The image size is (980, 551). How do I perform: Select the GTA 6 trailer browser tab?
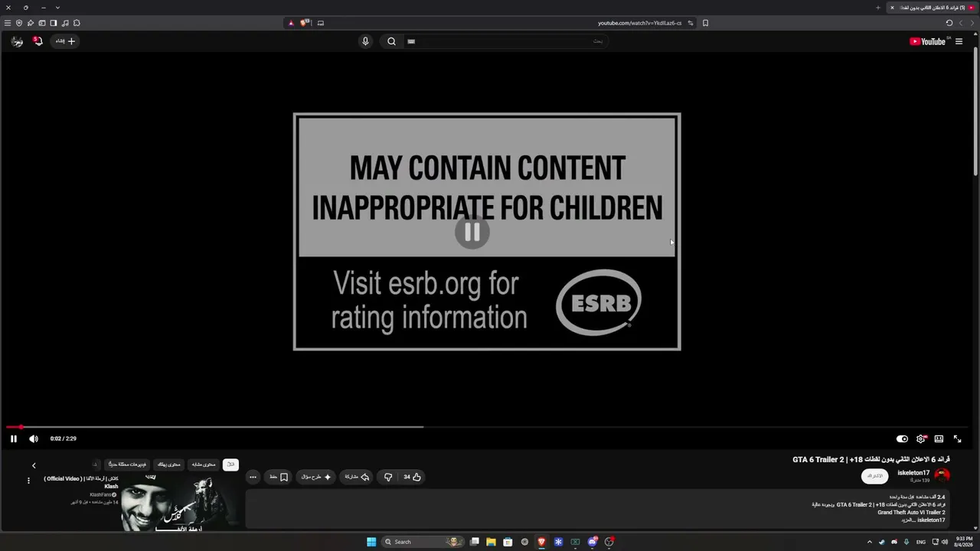tap(932, 8)
